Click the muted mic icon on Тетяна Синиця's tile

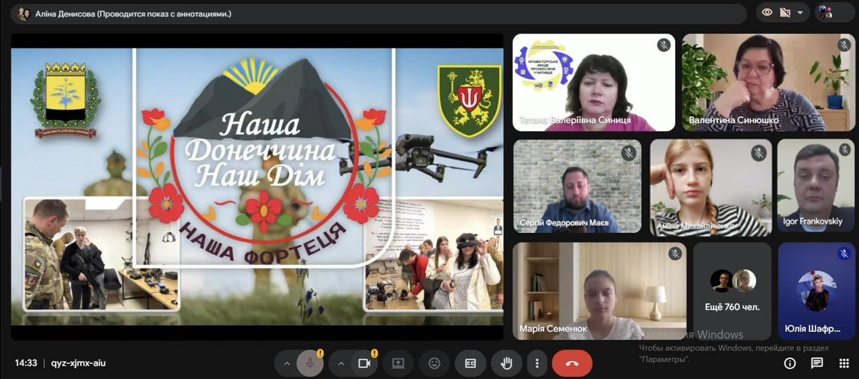click(664, 45)
